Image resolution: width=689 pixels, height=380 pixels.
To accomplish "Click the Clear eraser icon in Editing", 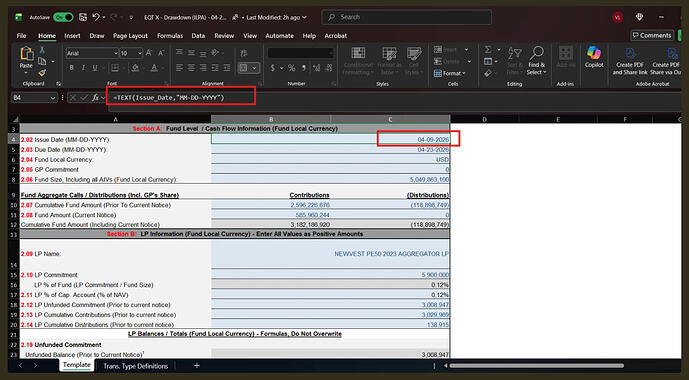I will tap(488, 73).
